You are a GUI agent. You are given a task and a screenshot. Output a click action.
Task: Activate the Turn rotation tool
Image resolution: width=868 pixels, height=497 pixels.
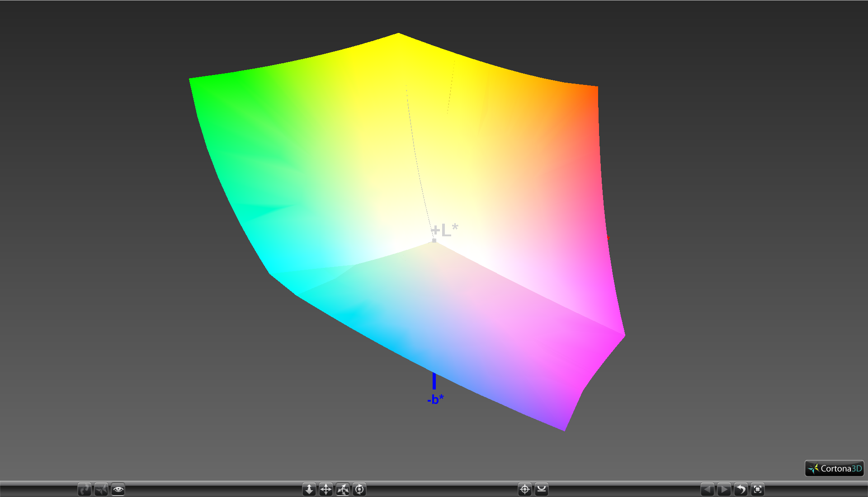(x=343, y=489)
